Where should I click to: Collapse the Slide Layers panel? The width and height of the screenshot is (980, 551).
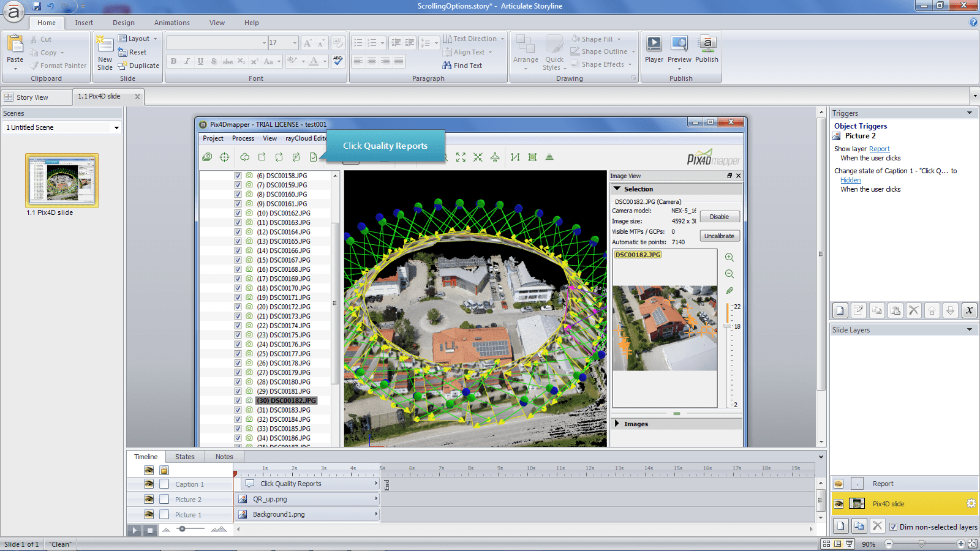(x=970, y=329)
